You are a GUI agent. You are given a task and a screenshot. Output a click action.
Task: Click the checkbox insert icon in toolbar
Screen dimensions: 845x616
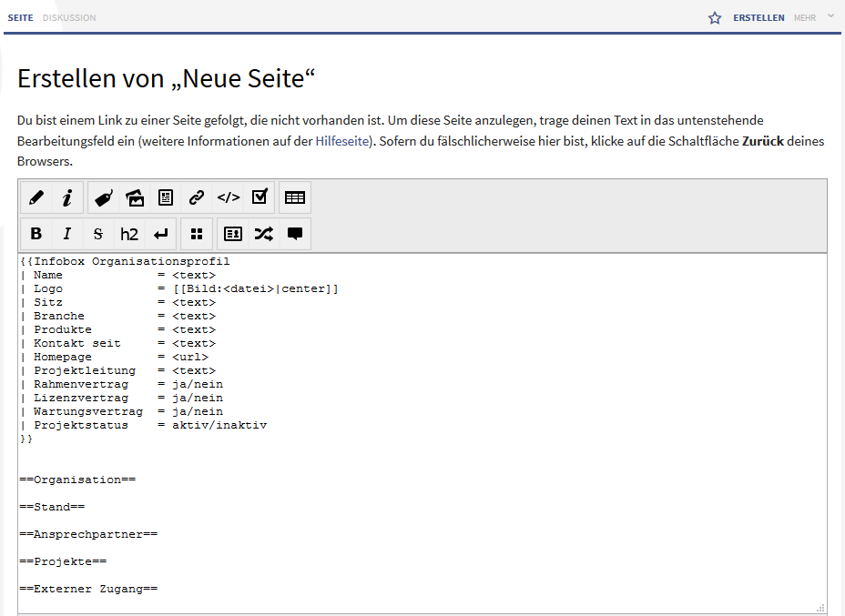(x=260, y=197)
